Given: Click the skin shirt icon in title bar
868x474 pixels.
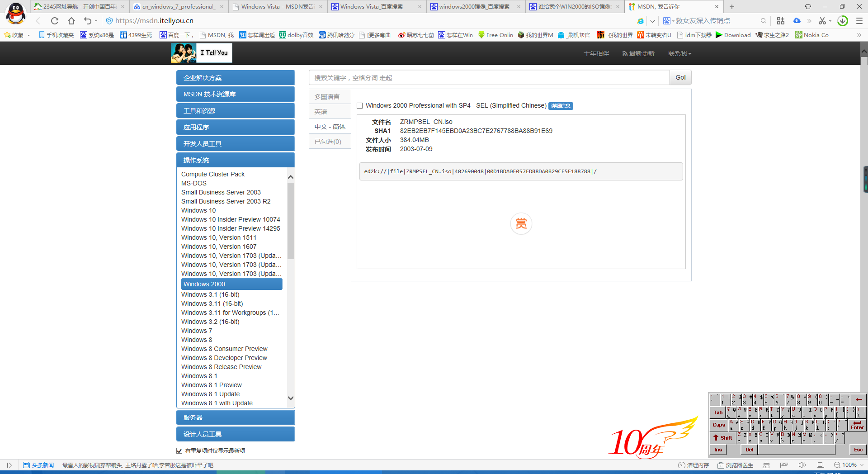Looking at the screenshot, I should click(x=808, y=6).
